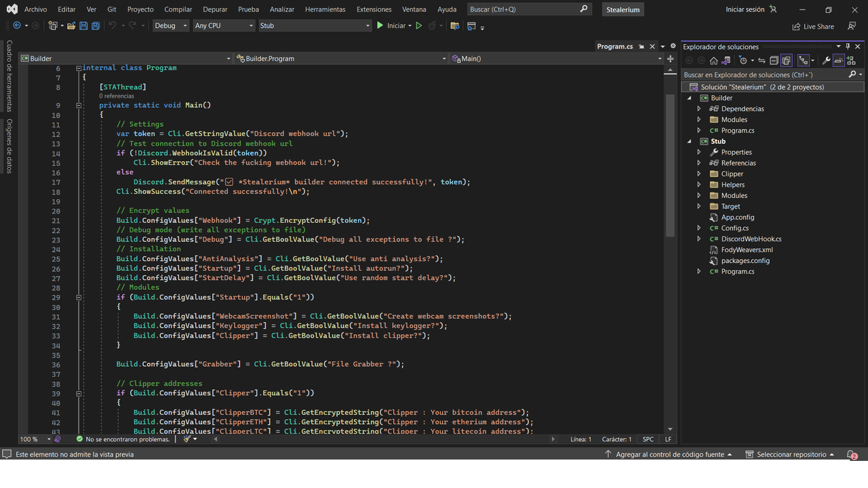Open the Stub startup project dropdown
Viewport: 868px width, 488px height.
pyautogui.click(x=315, y=26)
